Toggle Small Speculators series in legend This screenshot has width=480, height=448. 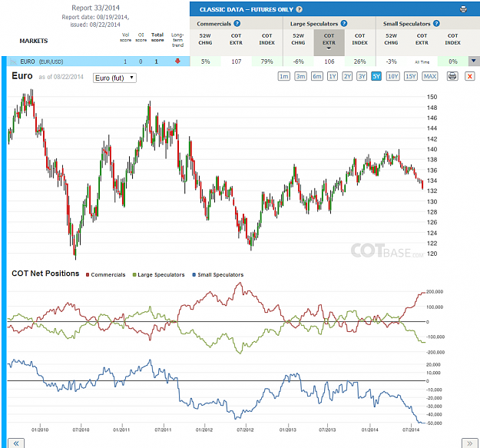click(217, 274)
